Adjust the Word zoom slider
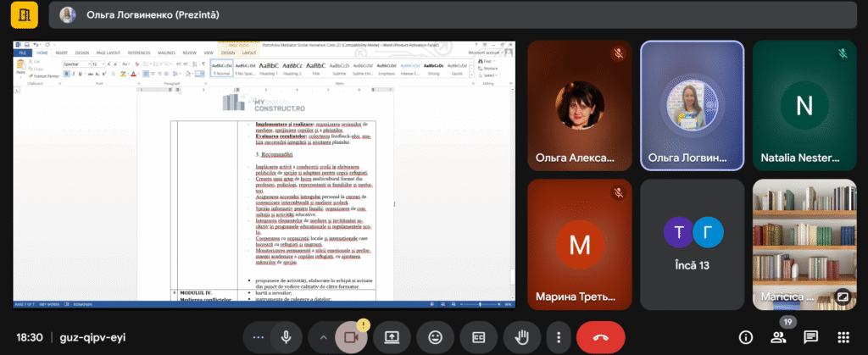868x355 pixels. [481, 304]
